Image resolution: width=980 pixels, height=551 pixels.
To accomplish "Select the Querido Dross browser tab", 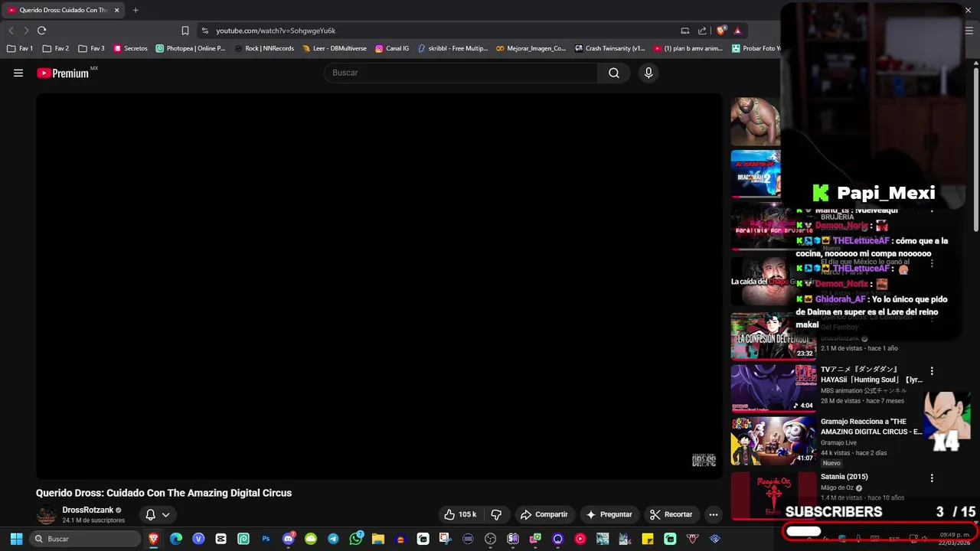I will point(63,10).
